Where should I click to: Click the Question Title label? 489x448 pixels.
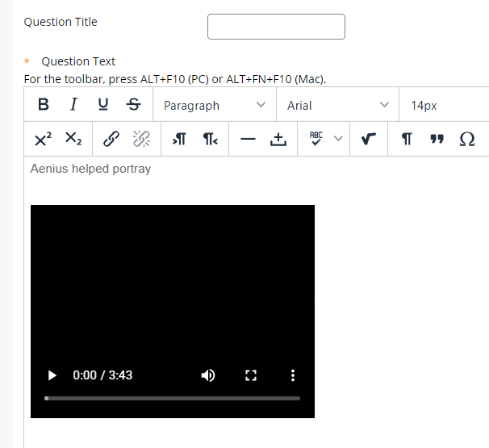tap(61, 22)
